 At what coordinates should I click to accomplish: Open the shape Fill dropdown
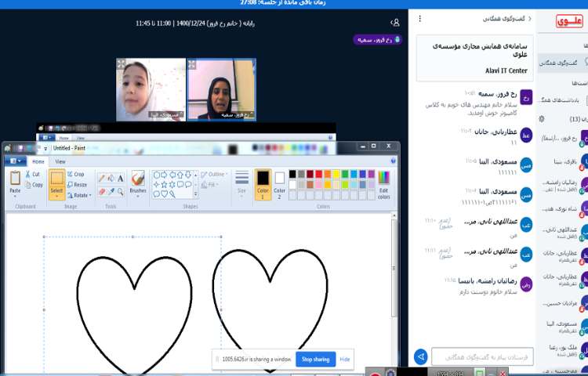pyautogui.click(x=210, y=185)
